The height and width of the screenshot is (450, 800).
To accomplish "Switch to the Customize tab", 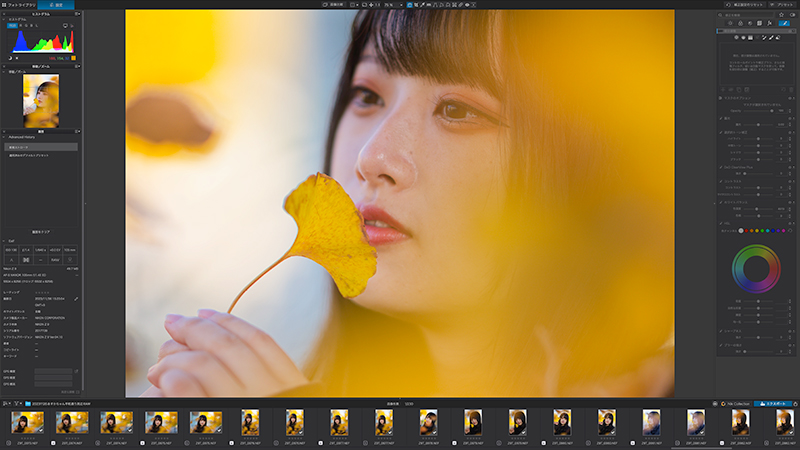I will pos(56,5).
